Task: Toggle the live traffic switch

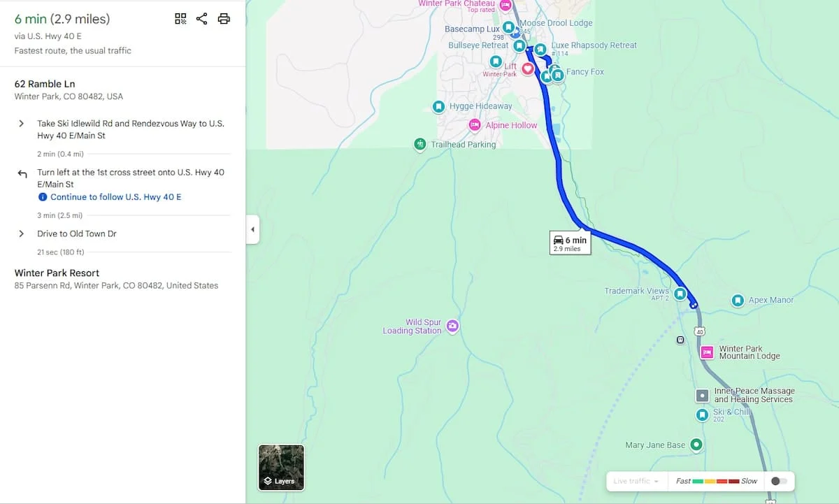Action: (x=778, y=481)
